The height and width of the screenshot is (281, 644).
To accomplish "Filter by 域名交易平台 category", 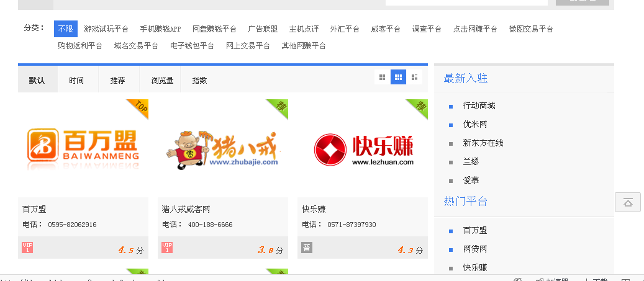I will [x=136, y=46].
